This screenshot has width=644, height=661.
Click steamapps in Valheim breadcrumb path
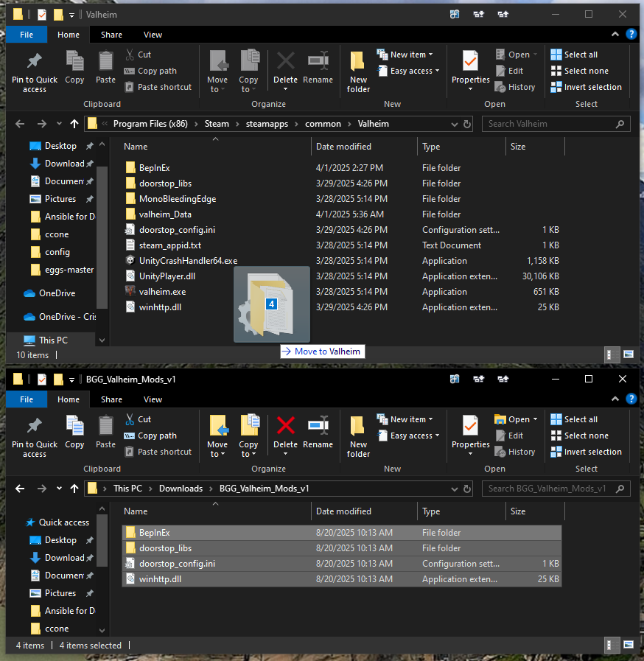(x=267, y=124)
